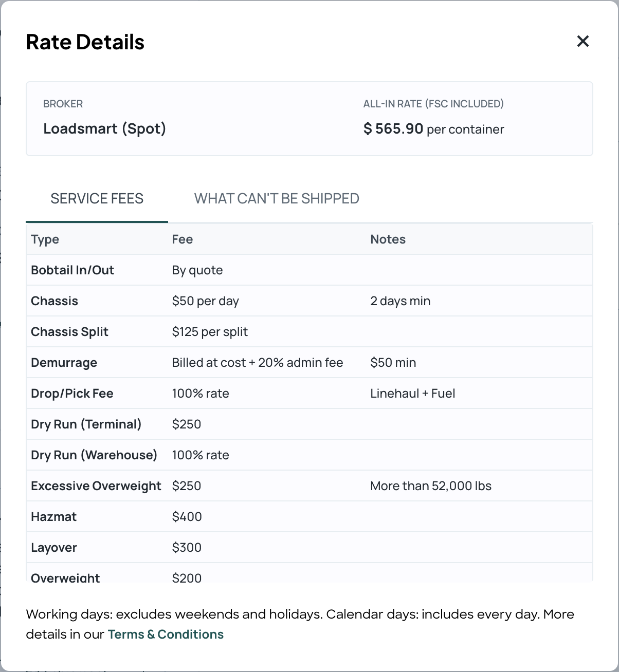619x672 pixels.
Task: Switch to the Service Fees tab
Action: coord(97,199)
